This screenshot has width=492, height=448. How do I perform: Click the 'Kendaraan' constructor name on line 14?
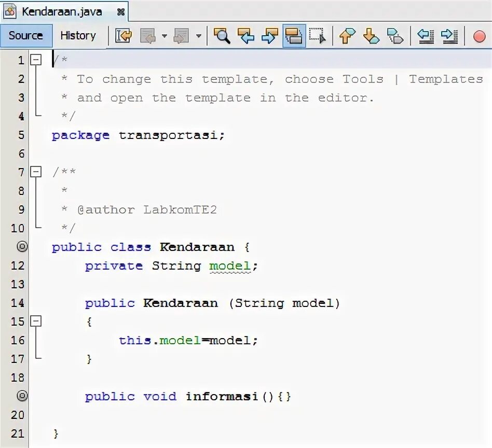tap(181, 303)
